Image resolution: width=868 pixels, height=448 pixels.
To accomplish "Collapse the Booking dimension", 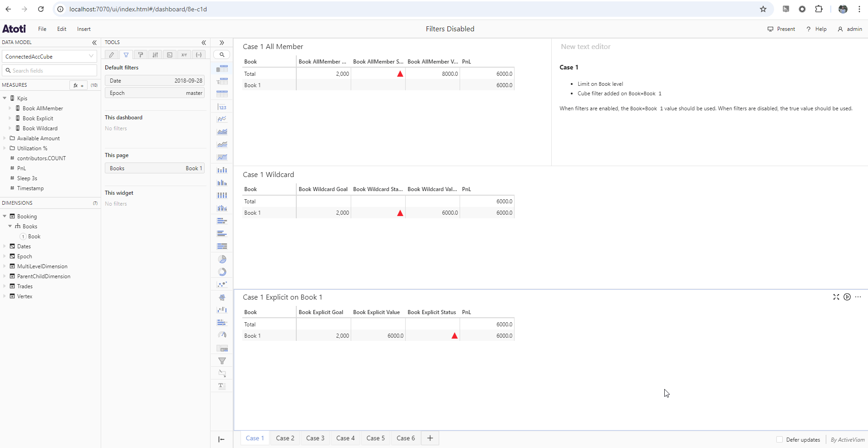I will point(5,216).
